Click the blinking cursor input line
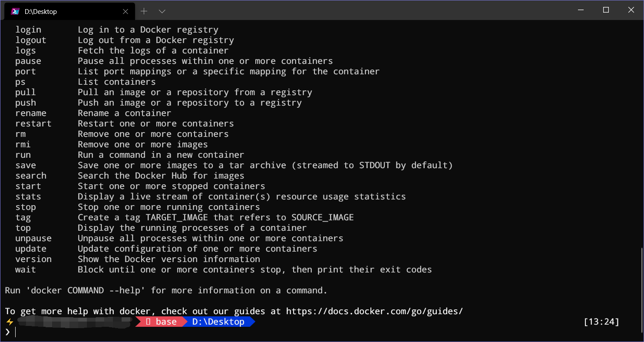This screenshot has height=342, width=644. 16,332
